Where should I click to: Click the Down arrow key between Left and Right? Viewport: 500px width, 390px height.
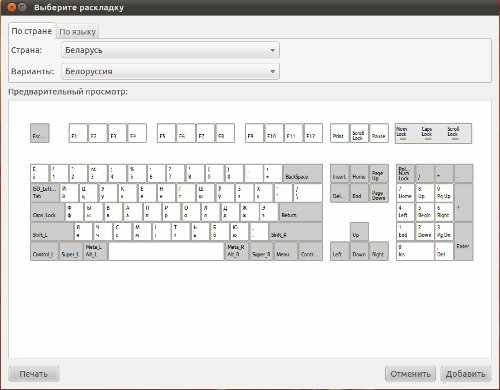coord(359,251)
